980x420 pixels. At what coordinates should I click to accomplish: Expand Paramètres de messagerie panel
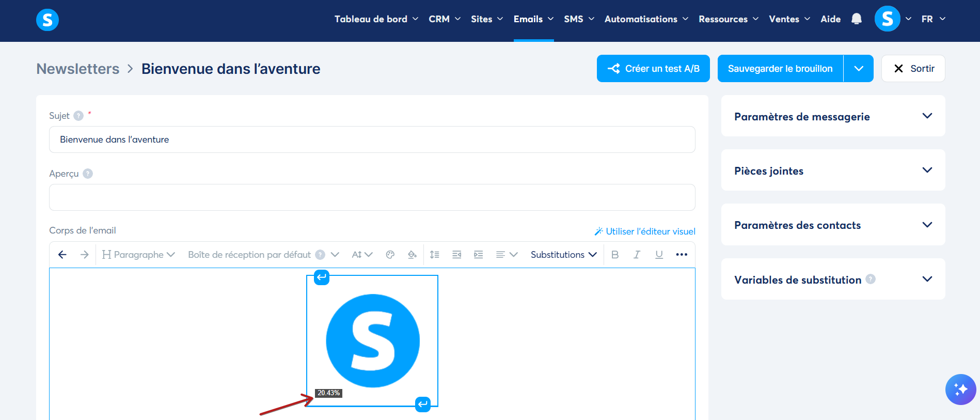(833, 116)
